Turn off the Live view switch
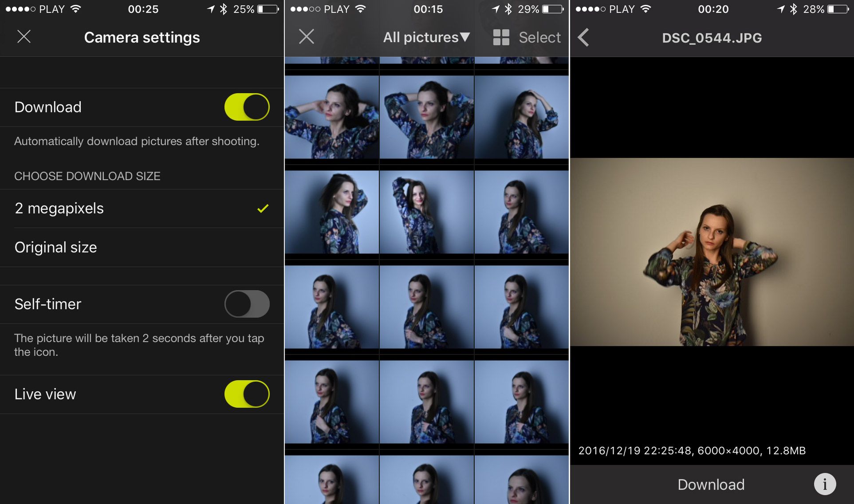The image size is (854, 504). [x=247, y=394]
